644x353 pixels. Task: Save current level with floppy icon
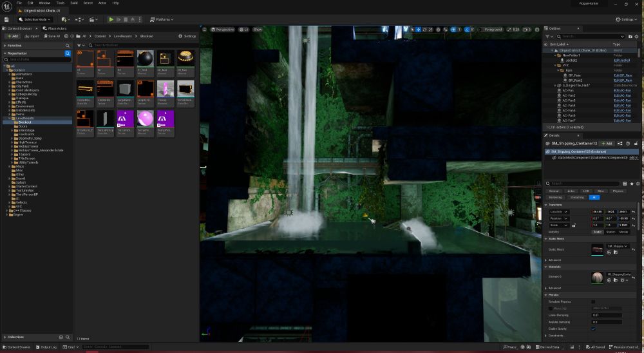[6, 19]
